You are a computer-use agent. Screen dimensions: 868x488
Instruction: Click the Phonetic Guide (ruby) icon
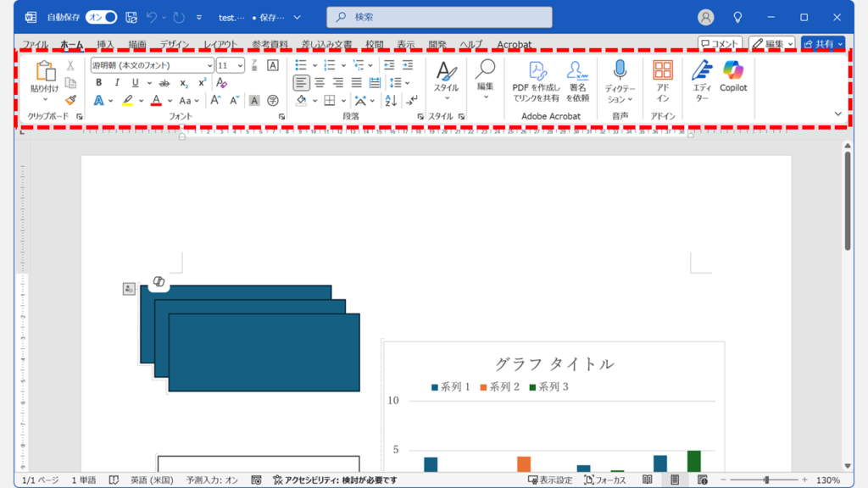pyautogui.click(x=254, y=65)
